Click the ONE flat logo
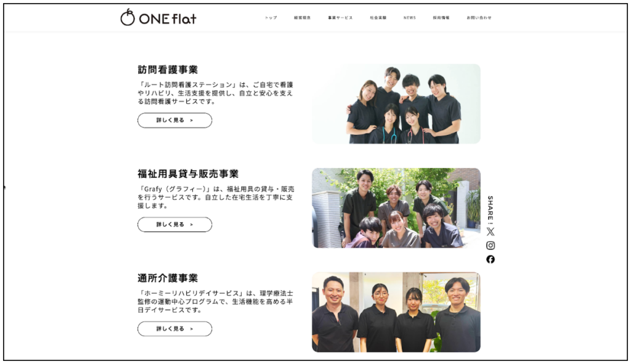 pyautogui.click(x=158, y=18)
